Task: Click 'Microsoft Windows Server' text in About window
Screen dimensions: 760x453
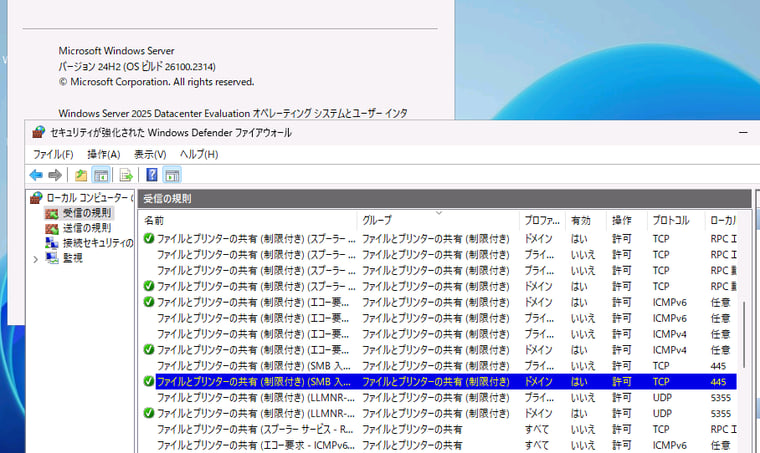Action: tap(116, 50)
